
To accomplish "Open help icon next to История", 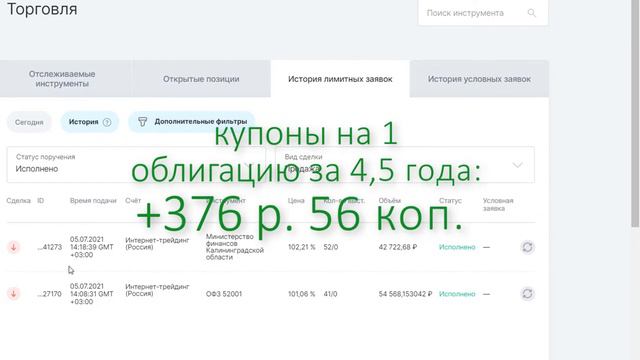I will (107, 122).
